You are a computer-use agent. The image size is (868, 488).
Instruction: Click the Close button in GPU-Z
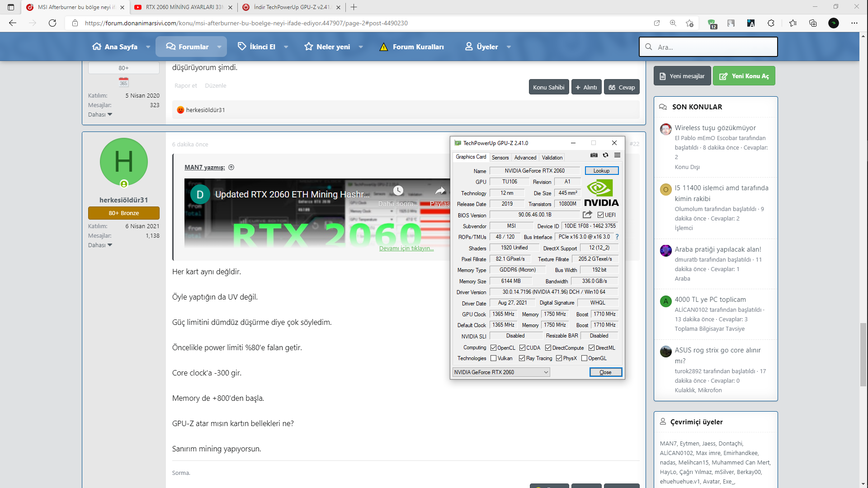coord(605,372)
